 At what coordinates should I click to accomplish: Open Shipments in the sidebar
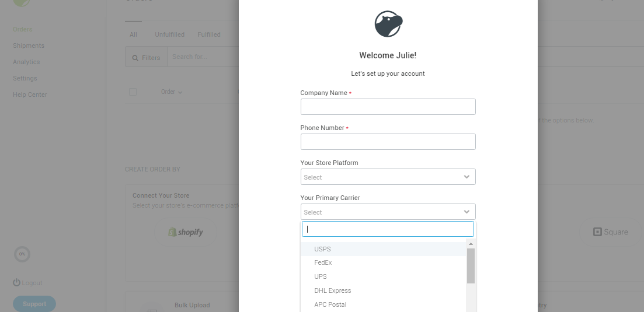[x=29, y=45]
